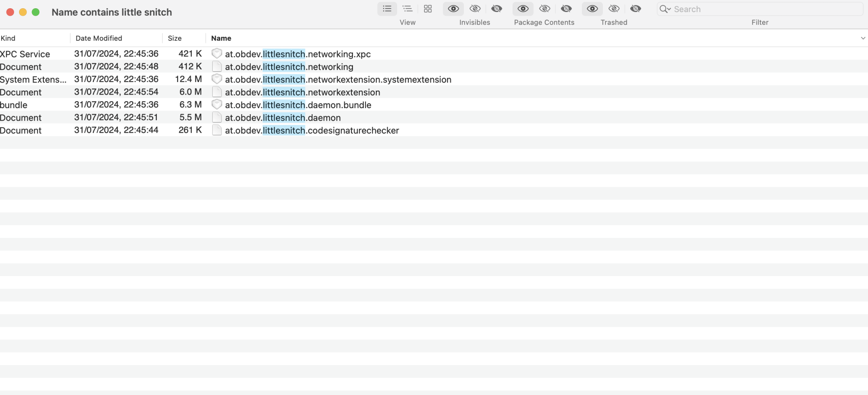Select last Trashed eye option
This screenshot has width=868, height=395.
click(x=636, y=9)
